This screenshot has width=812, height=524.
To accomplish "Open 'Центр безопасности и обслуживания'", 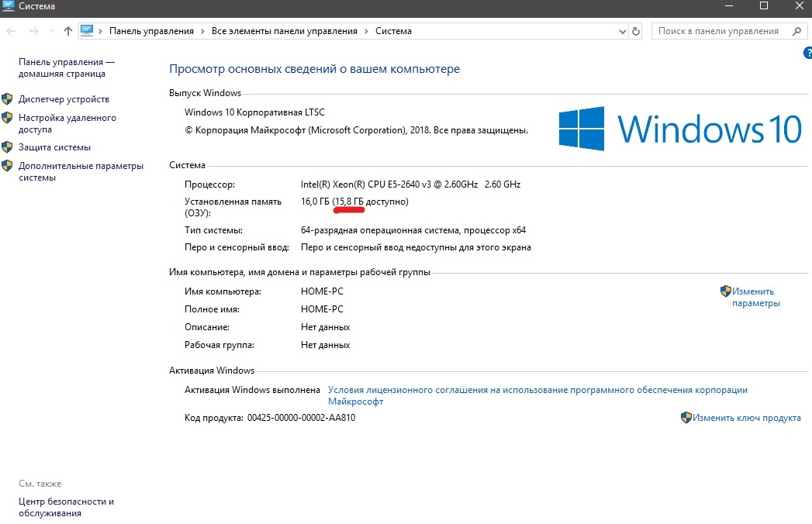I will pos(66,508).
